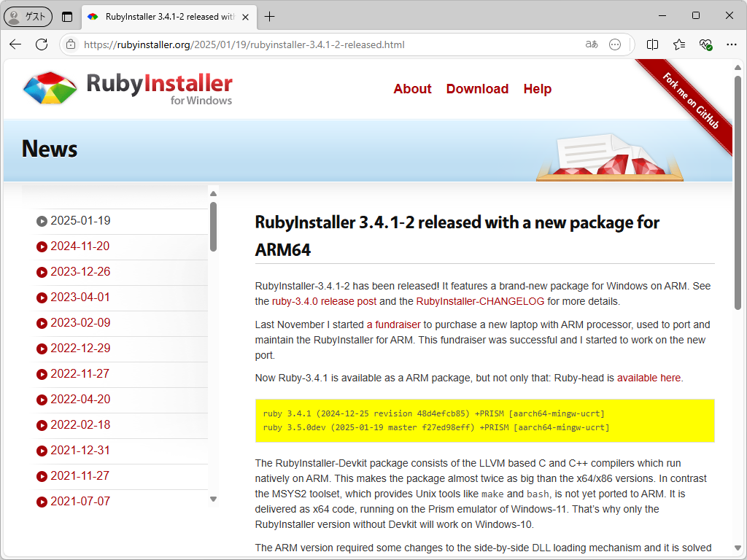Click the news list scroll up arrow
The width and height of the screenshot is (747, 560).
click(x=214, y=193)
